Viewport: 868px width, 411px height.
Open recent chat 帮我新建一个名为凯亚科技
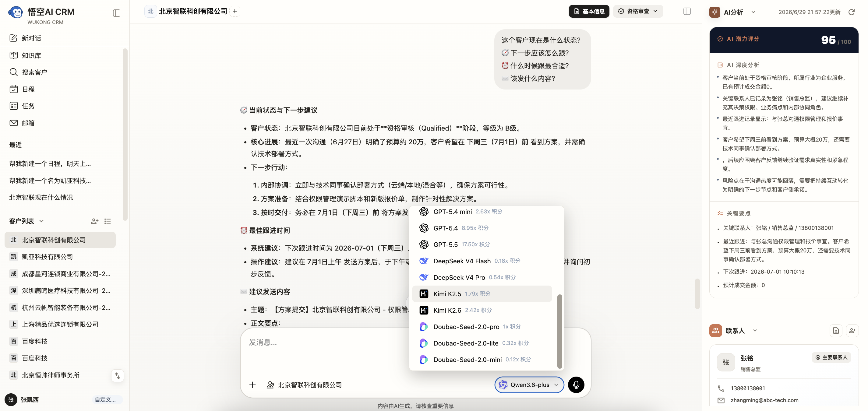(x=50, y=181)
